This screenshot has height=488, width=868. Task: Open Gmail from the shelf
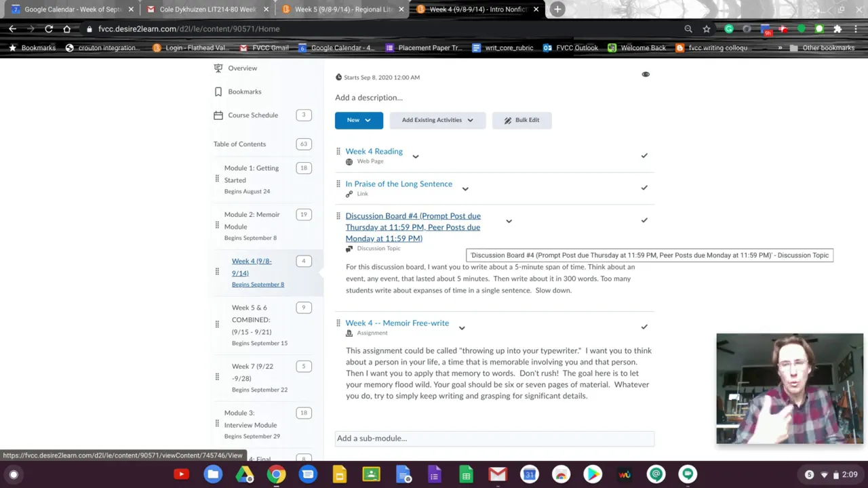point(498,474)
